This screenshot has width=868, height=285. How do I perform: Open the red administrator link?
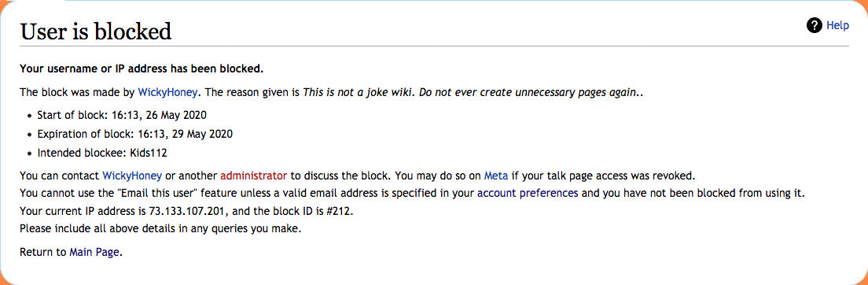pos(253,176)
